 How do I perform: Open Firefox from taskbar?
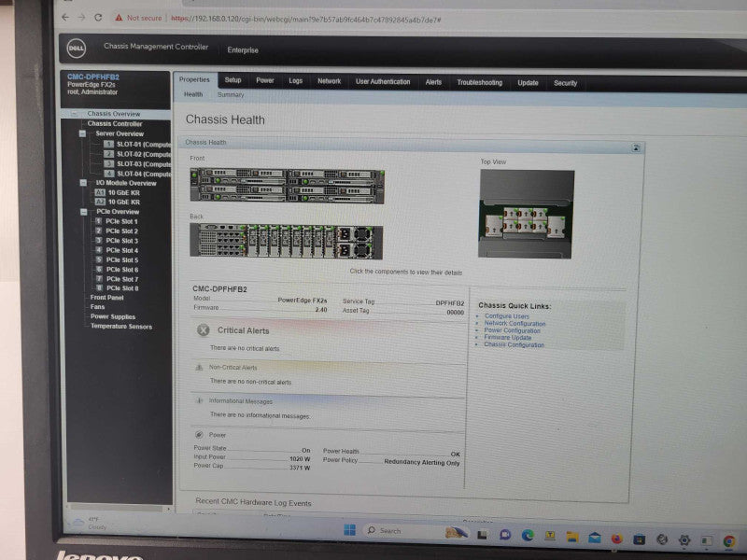(x=617, y=539)
